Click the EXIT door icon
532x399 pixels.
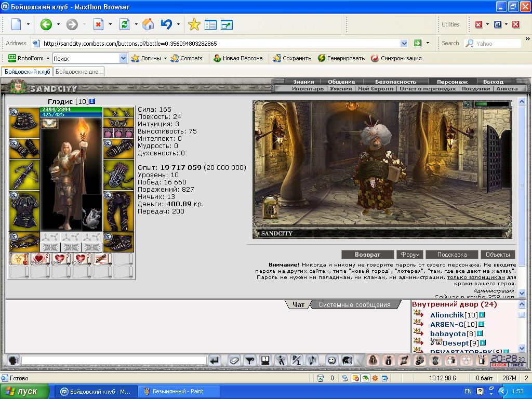coord(482,360)
